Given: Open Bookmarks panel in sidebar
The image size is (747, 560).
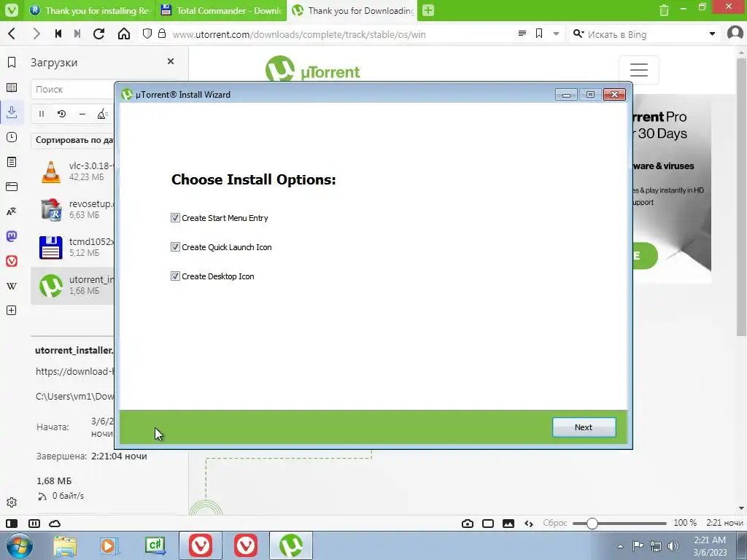Looking at the screenshot, I should 12,63.
